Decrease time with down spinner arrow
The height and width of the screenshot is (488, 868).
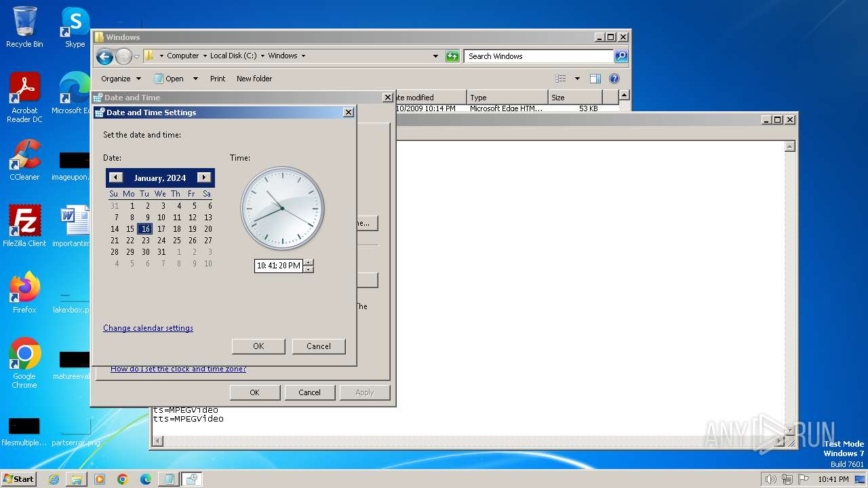309,269
